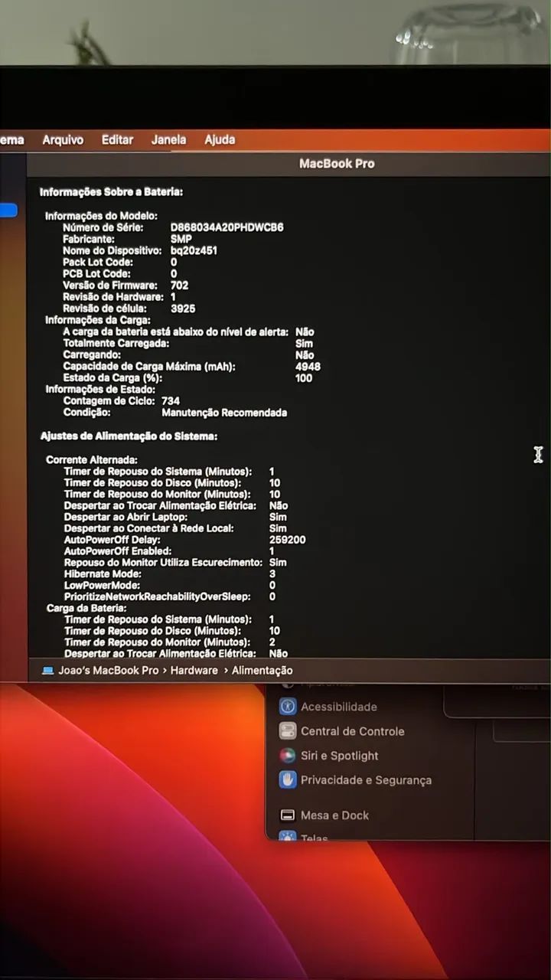Click the Totalmente Carregada label

point(116,344)
